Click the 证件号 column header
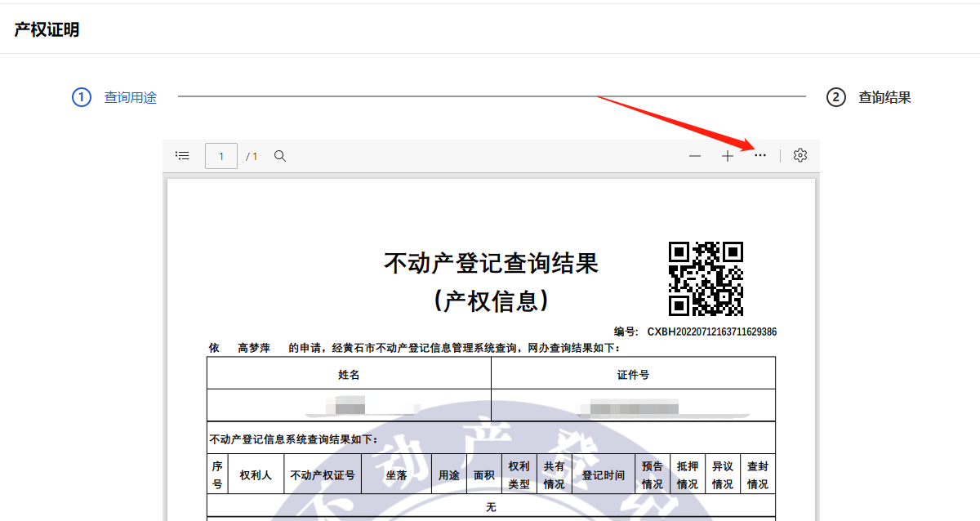 pos(633,375)
